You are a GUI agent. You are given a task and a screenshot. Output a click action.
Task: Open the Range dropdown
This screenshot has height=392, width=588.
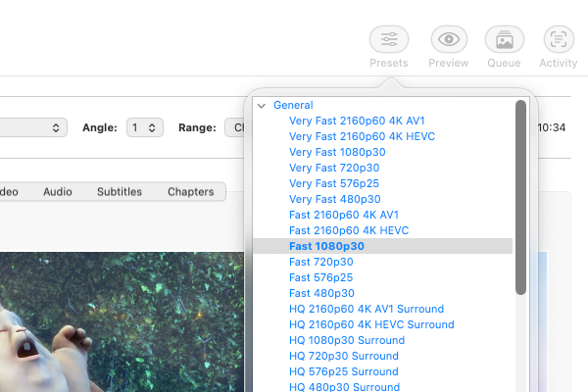point(234,127)
